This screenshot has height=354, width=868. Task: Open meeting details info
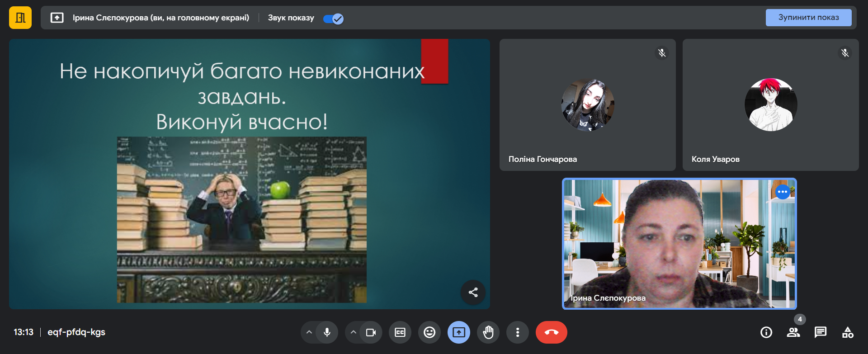766,332
